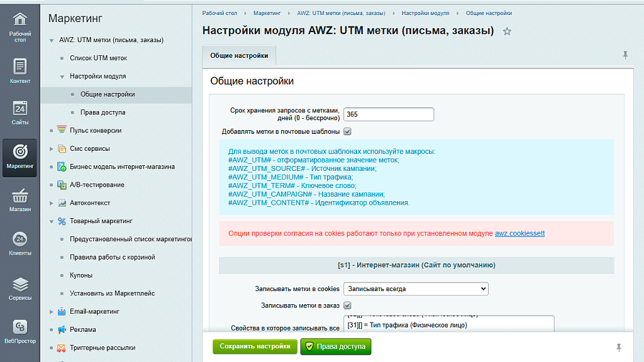Click the Срок хранения запросов input field
644x362 pixels.
(388, 114)
